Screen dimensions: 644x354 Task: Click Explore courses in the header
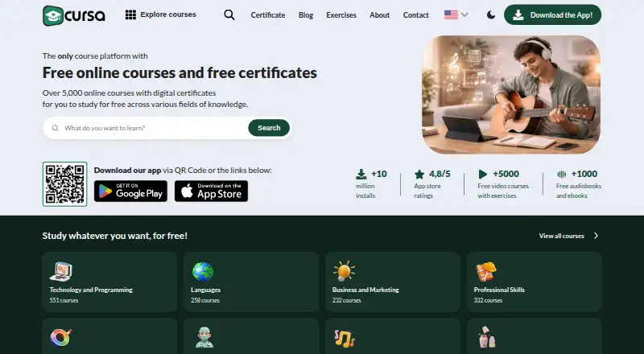click(168, 14)
